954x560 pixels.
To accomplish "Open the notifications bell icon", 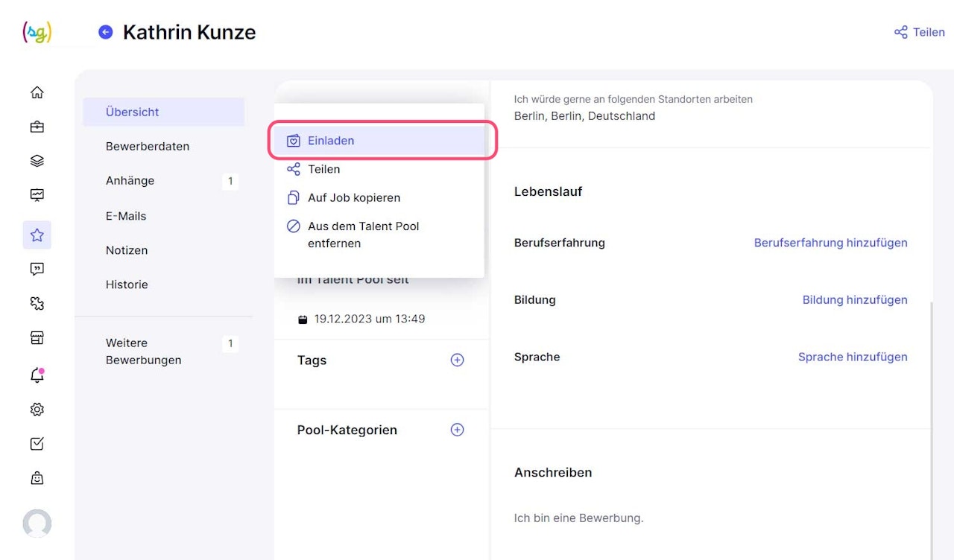I will (x=37, y=375).
